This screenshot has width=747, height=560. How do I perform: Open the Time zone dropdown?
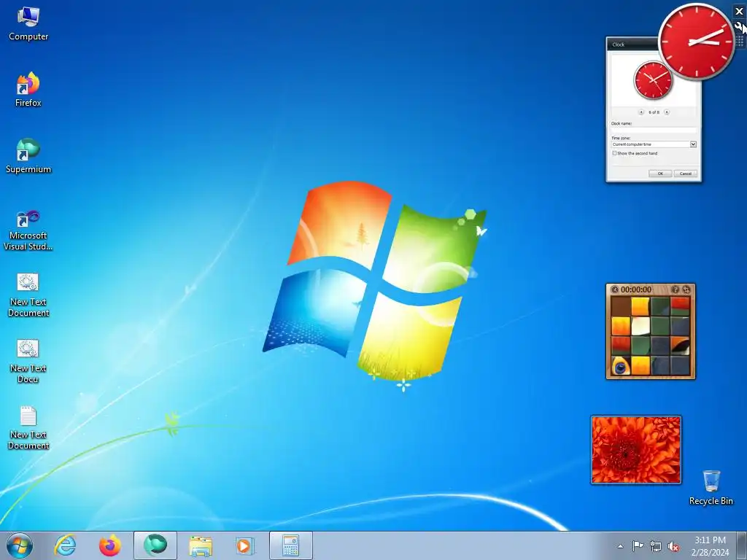tap(693, 144)
